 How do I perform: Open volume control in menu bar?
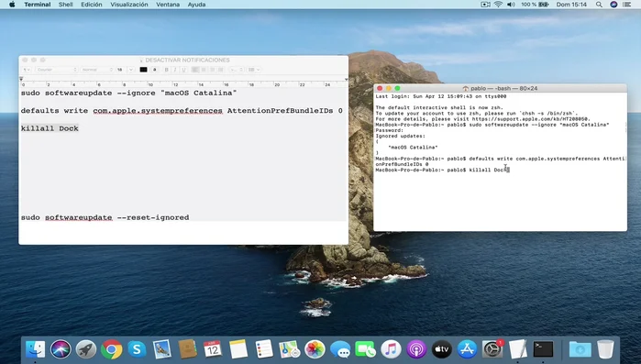click(x=511, y=5)
